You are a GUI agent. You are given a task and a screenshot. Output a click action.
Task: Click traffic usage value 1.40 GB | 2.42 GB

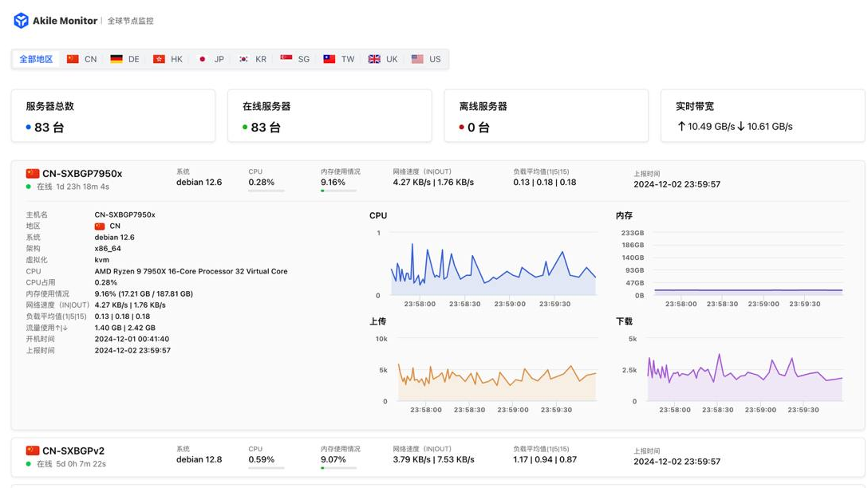[125, 328]
